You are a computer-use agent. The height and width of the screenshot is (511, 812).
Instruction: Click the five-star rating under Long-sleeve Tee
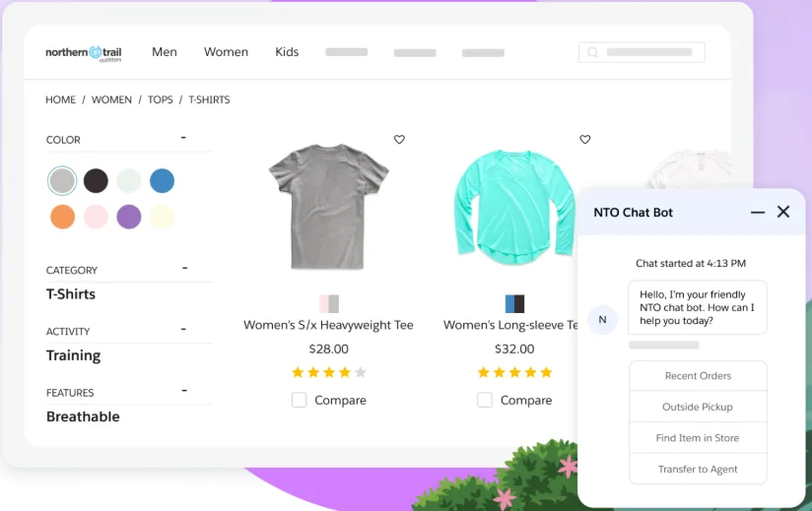(x=514, y=372)
